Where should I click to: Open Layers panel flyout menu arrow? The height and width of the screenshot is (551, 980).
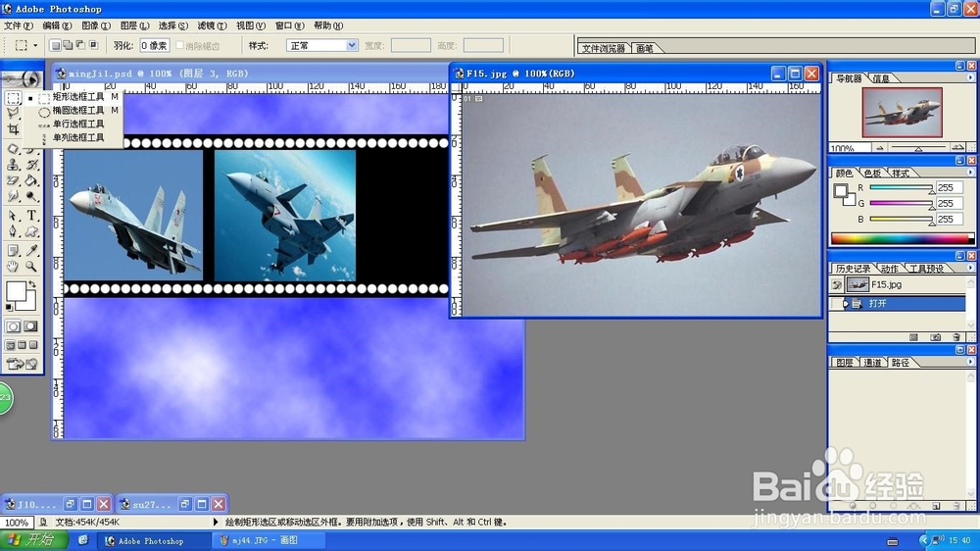coord(970,362)
